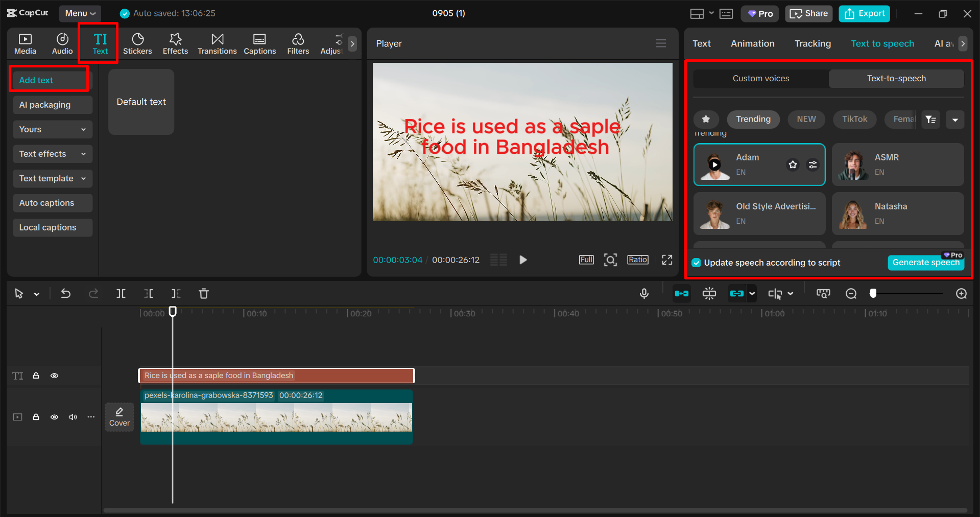Hide the text track with eye icon

pyautogui.click(x=54, y=376)
